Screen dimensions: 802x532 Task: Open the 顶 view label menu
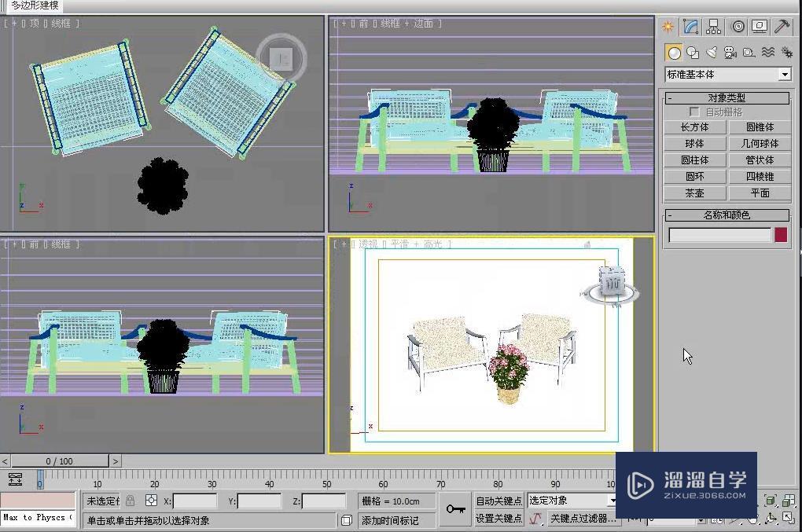[x=35, y=23]
